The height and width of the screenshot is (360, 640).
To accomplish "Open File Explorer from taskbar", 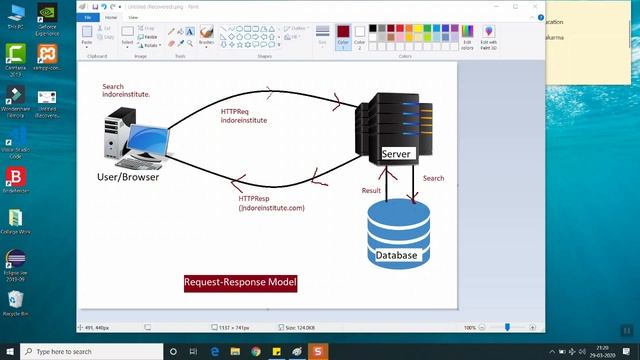I will 235,351.
